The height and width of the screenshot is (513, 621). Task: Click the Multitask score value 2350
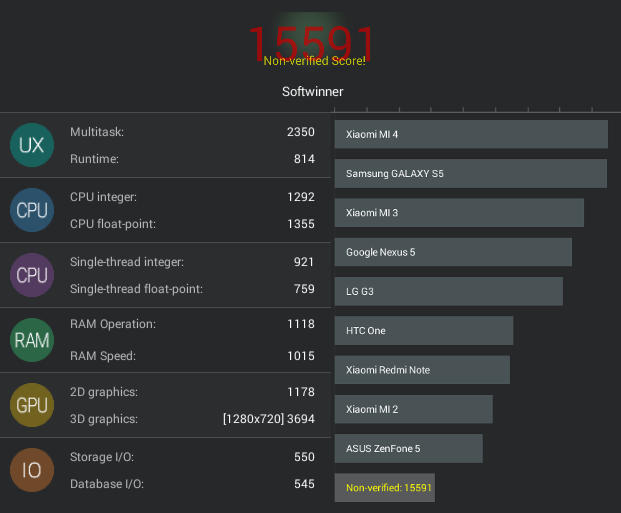301,132
